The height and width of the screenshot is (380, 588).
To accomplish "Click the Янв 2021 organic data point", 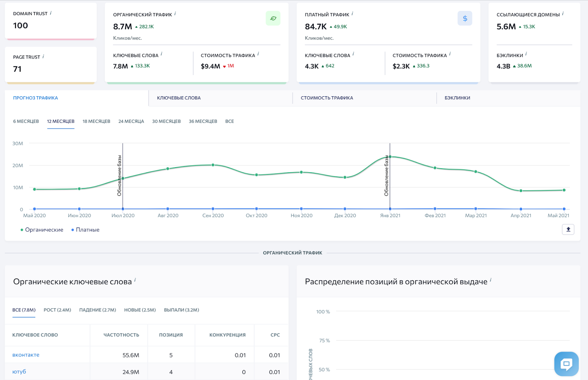I will [x=390, y=157].
